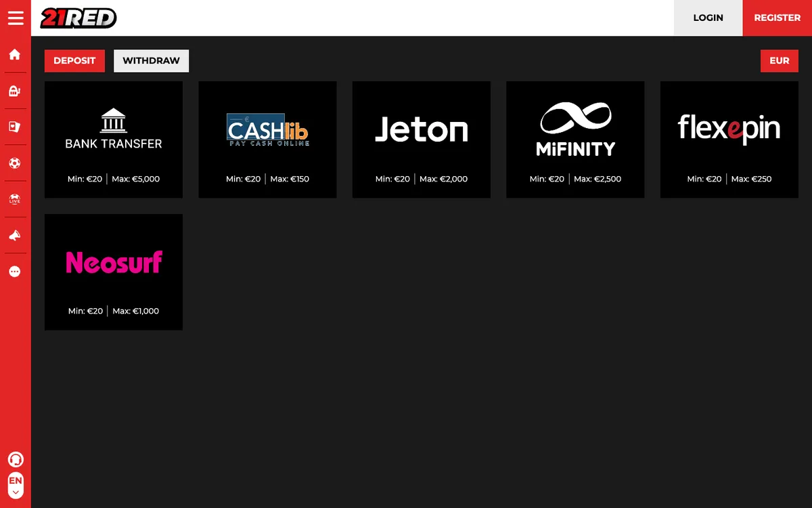Expand the EN language selector
Image resolution: width=812 pixels, height=508 pixels.
pos(15,486)
